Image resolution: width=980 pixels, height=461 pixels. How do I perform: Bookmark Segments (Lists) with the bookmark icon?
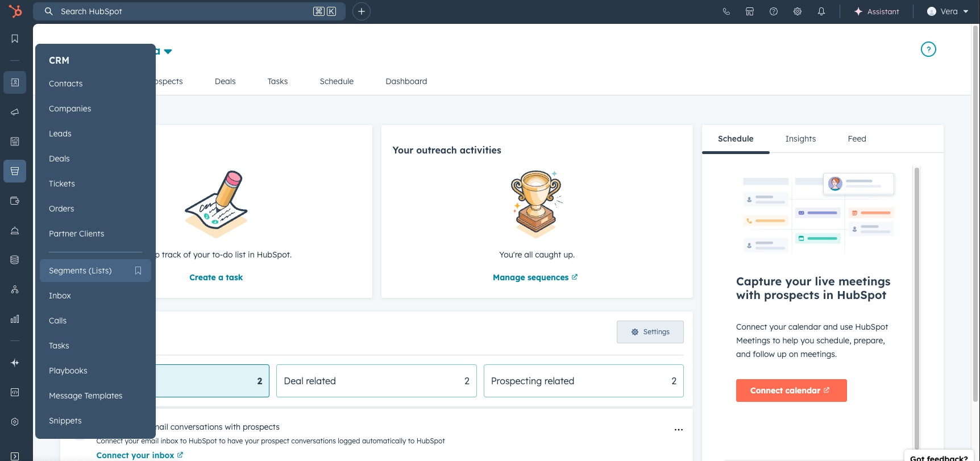click(138, 271)
